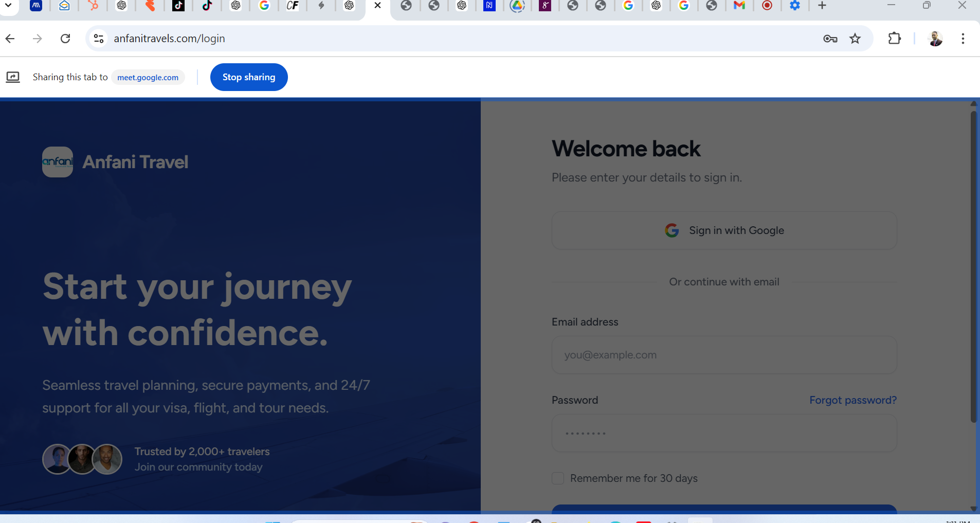
Task: Click the Anfani Travel logo
Action: pos(58,162)
